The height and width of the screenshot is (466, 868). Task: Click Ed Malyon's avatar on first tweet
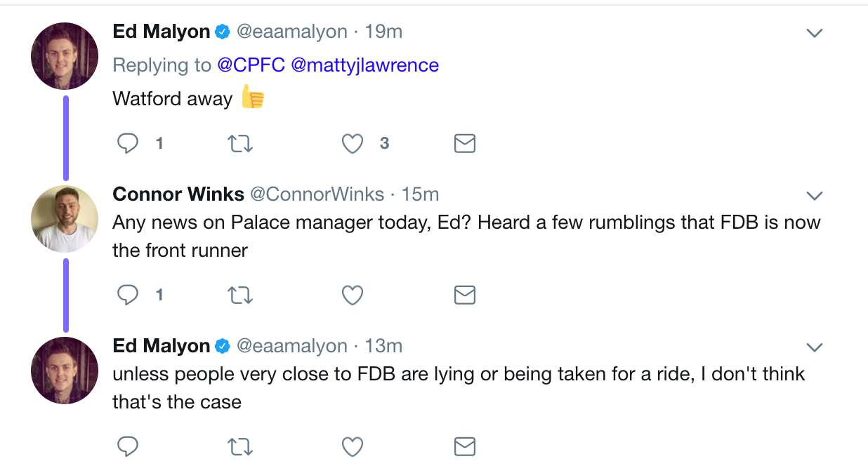click(65, 56)
